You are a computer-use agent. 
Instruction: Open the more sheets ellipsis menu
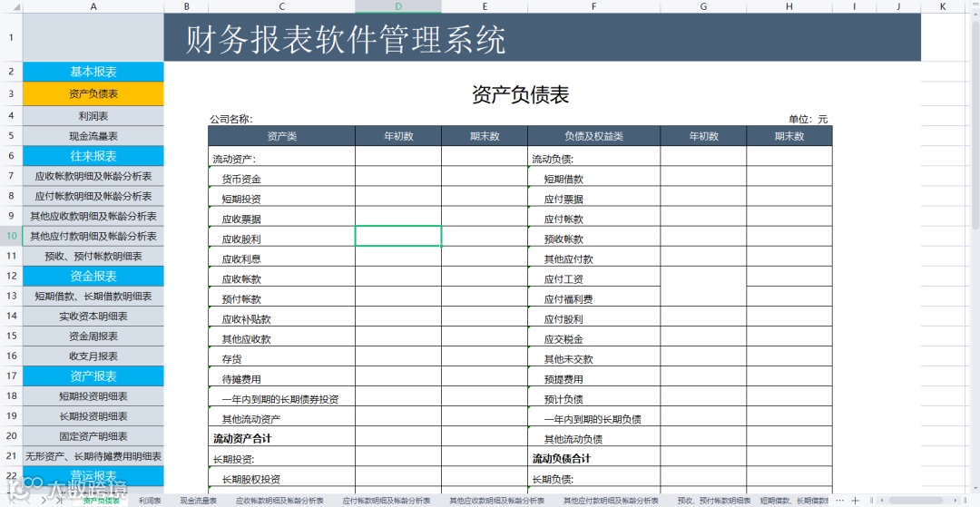[839, 500]
